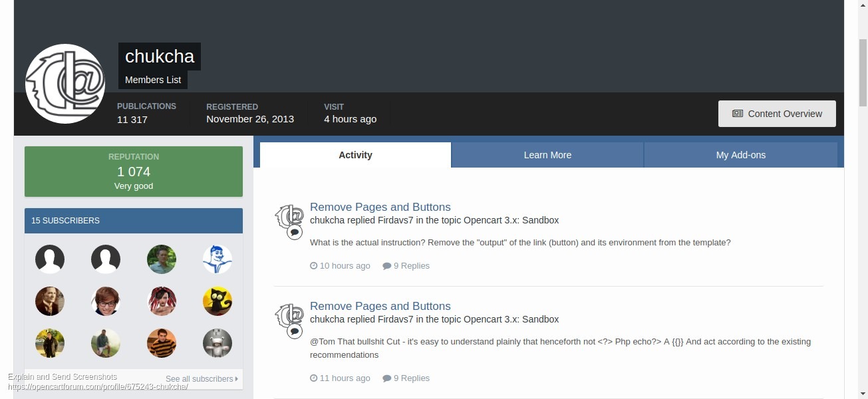Switch to the My Add-ons tab
868x399 pixels.
point(741,155)
